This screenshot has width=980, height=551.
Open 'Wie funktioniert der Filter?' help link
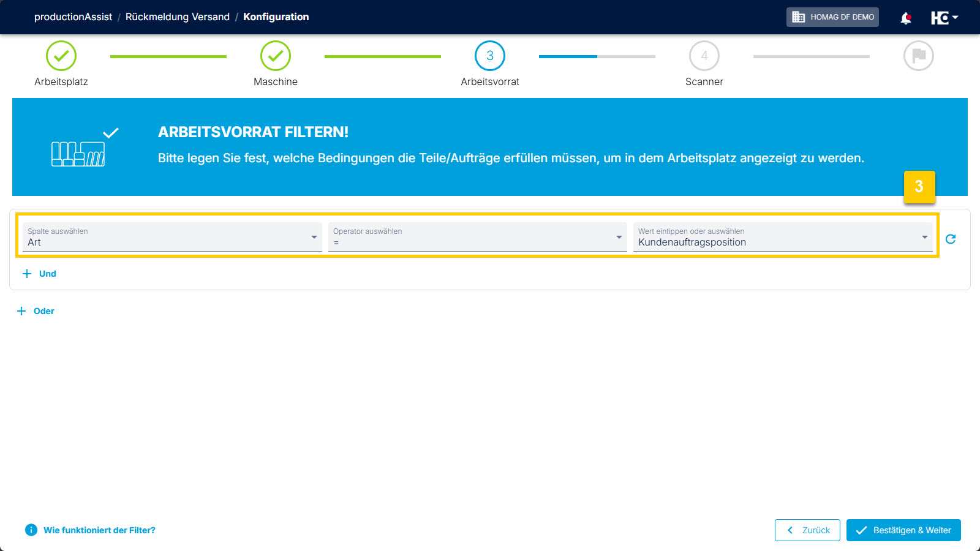pos(99,530)
